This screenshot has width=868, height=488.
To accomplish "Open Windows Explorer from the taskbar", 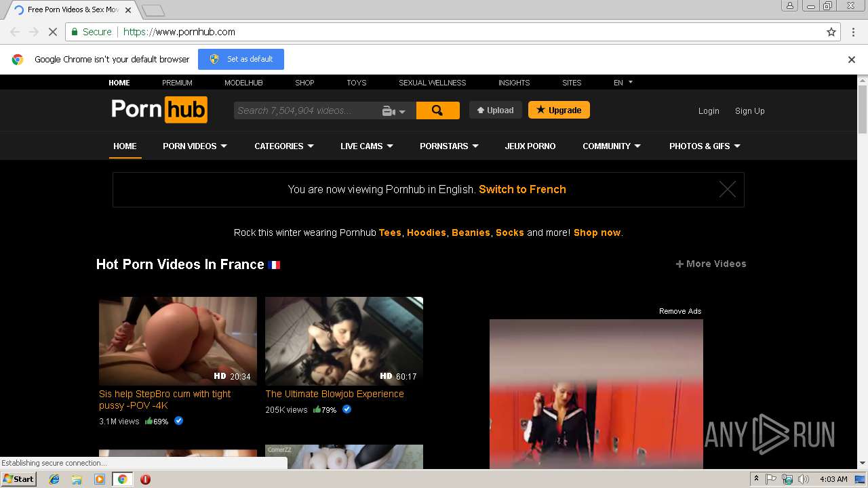I will coord(77,479).
